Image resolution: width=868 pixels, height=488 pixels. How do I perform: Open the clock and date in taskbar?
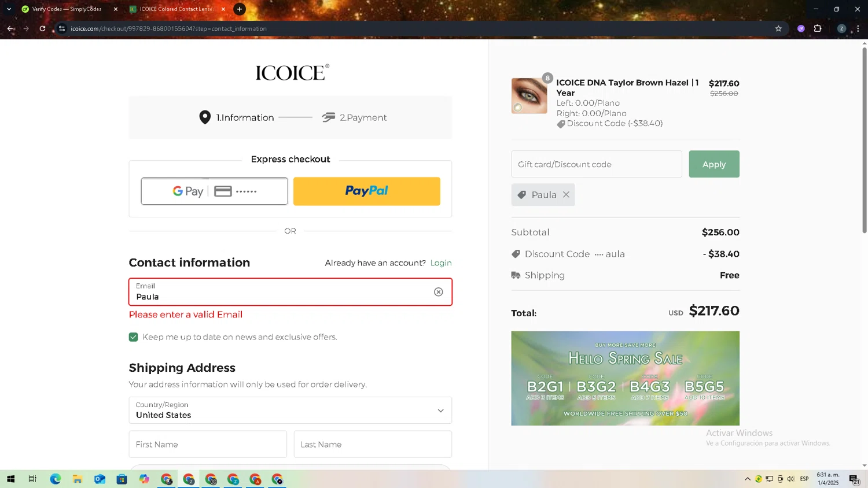(828, 479)
